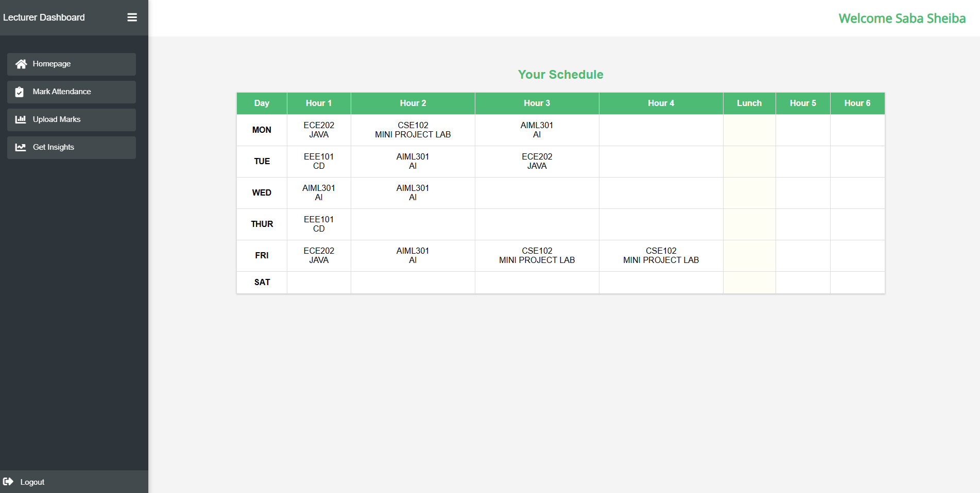The height and width of the screenshot is (493, 980).
Task: Click the Get Insights line chart icon
Action: pos(21,147)
